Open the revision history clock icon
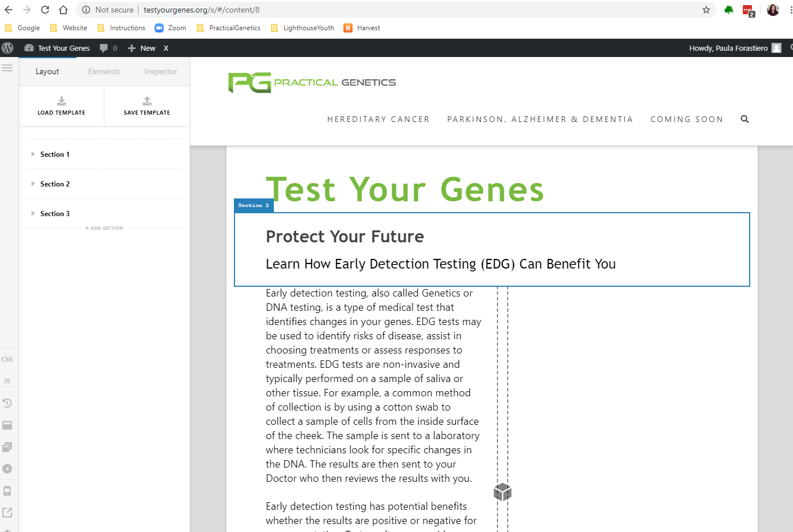 pyautogui.click(x=7, y=403)
